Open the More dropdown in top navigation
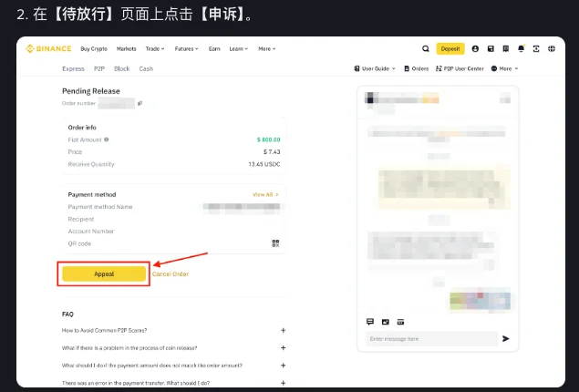 coord(267,48)
